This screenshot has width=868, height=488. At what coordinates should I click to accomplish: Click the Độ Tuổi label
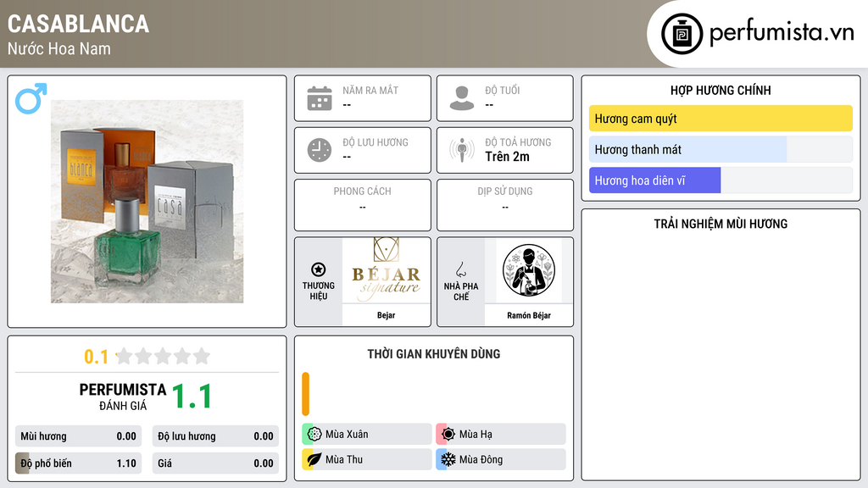point(503,90)
